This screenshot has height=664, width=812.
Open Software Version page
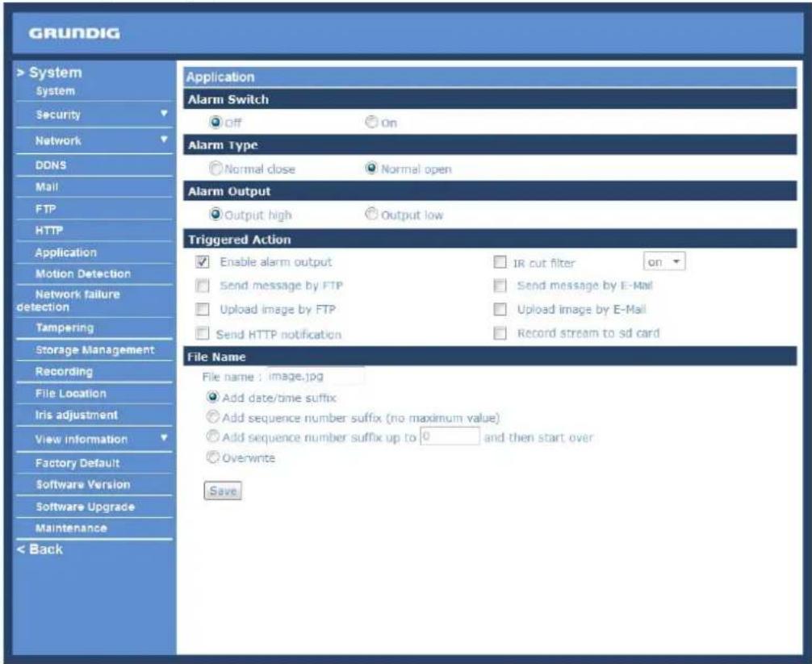(83, 485)
